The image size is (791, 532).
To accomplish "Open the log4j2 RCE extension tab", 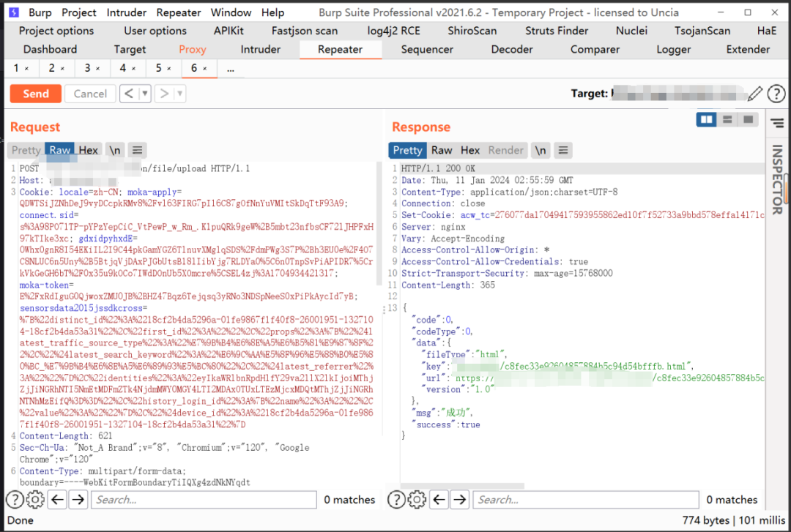I will [x=393, y=31].
